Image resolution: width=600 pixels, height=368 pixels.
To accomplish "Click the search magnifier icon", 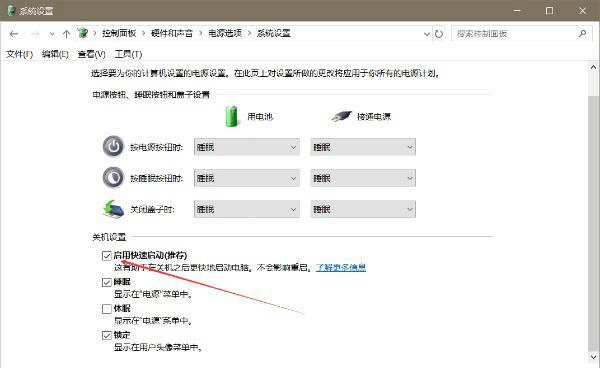I will (x=582, y=34).
